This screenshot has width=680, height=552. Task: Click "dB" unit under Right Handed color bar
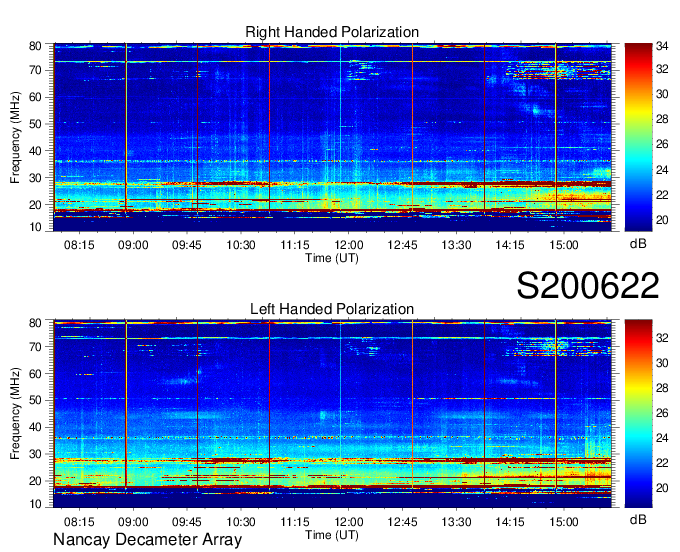click(x=638, y=244)
